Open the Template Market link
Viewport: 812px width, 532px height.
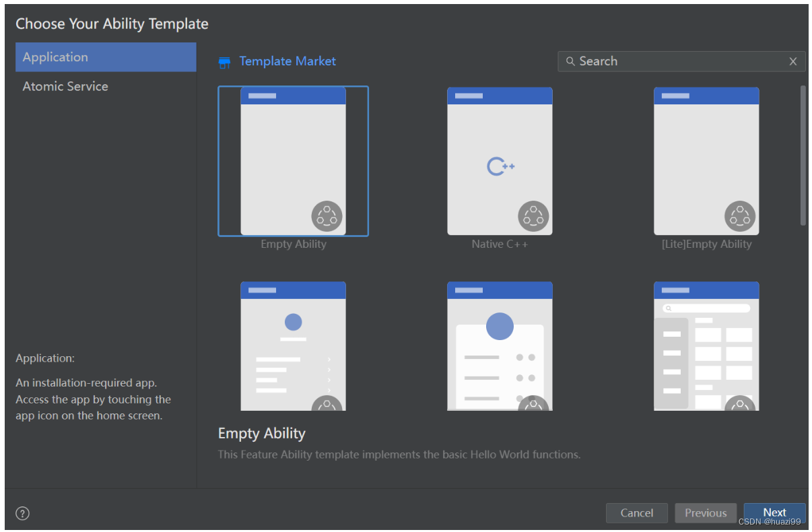click(287, 61)
